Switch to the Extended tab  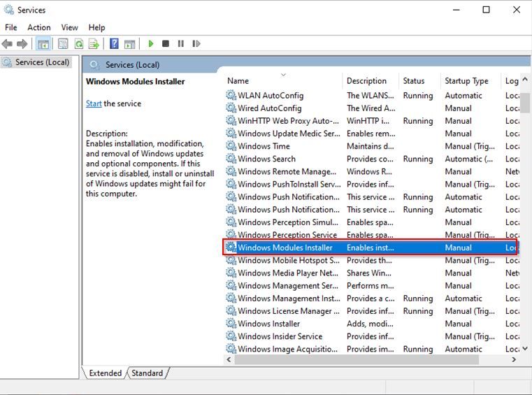tap(105, 373)
